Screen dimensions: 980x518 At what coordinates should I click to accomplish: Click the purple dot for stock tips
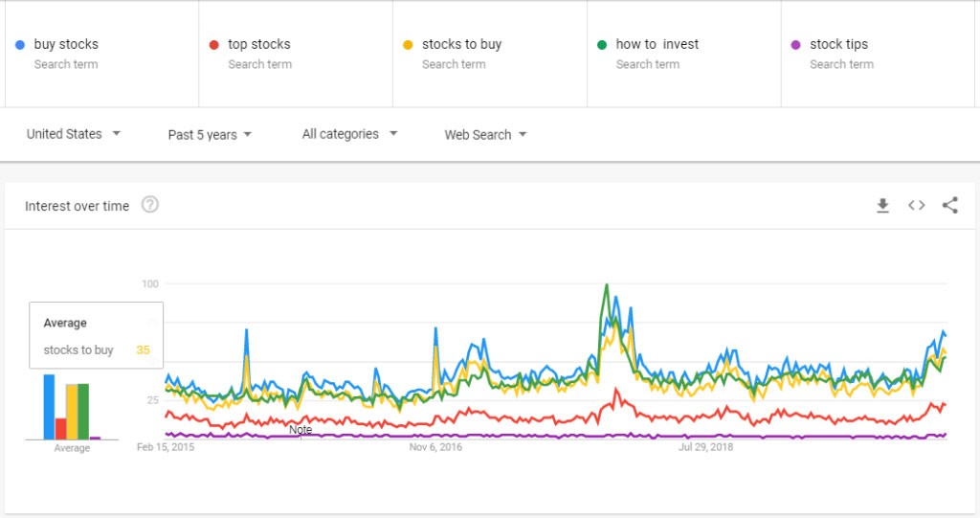795,45
